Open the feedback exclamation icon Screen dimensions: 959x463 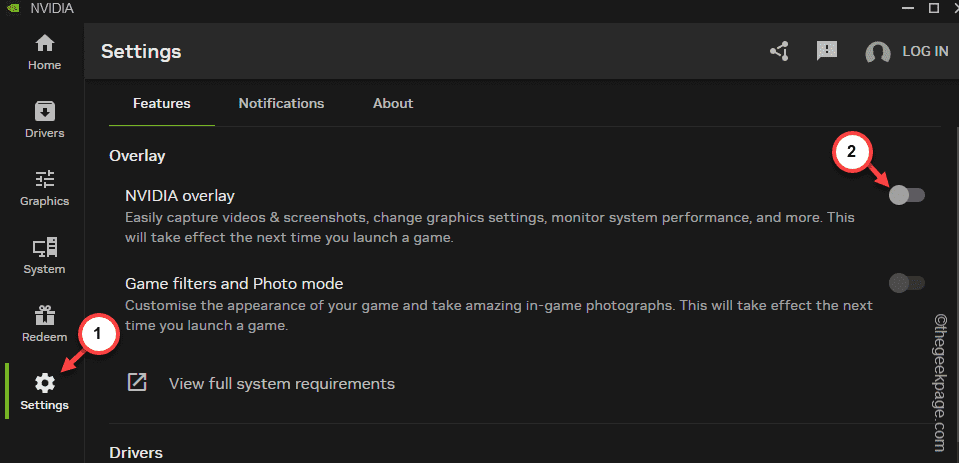click(x=827, y=51)
